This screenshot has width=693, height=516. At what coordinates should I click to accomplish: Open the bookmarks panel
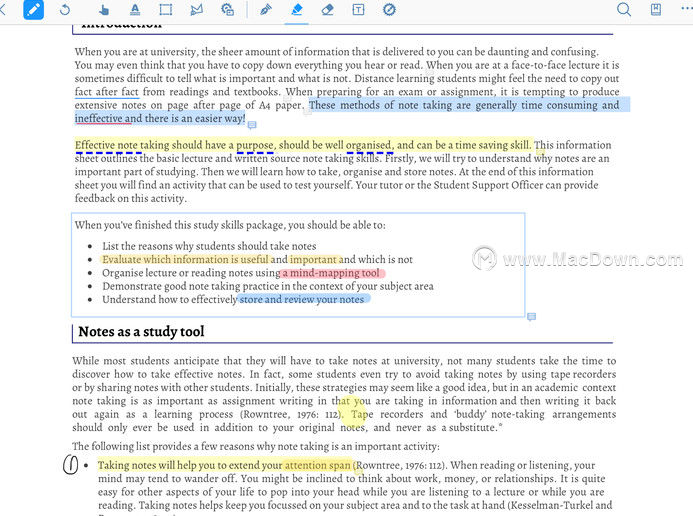pos(656,9)
